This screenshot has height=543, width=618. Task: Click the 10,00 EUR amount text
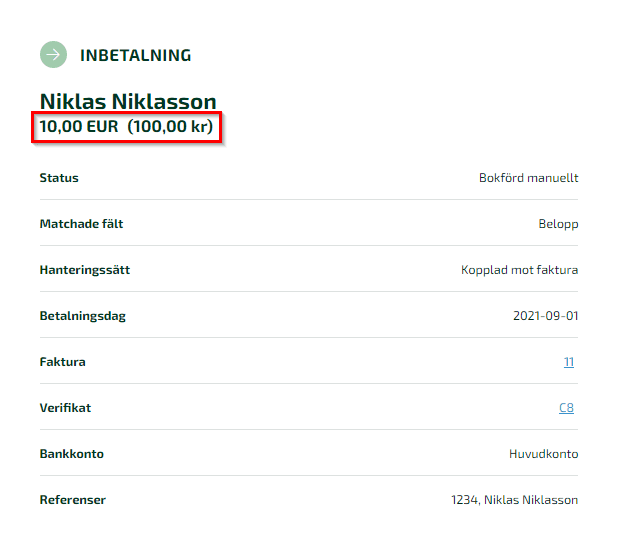(x=79, y=126)
